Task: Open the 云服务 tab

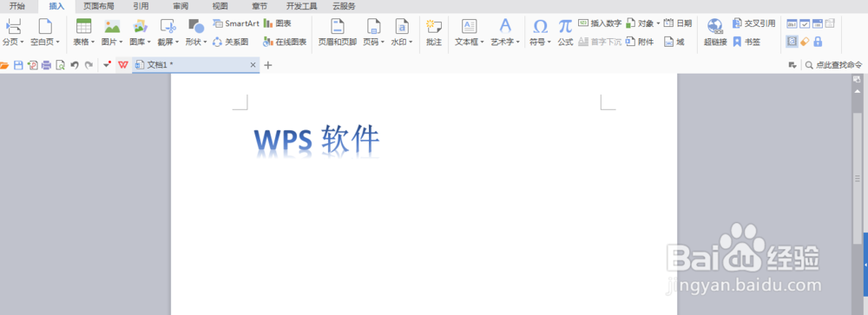Action: [x=345, y=7]
